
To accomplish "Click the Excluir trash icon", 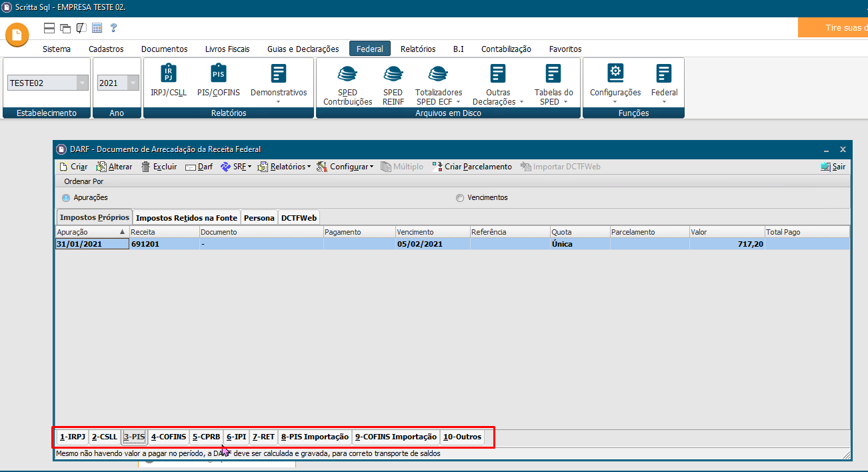I will [145, 167].
